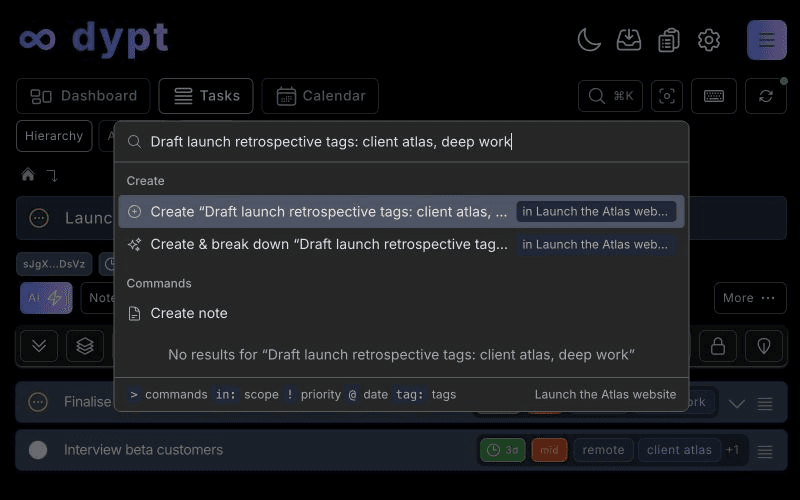
Task: Click the "! priority" hint
Action: pos(313,394)
